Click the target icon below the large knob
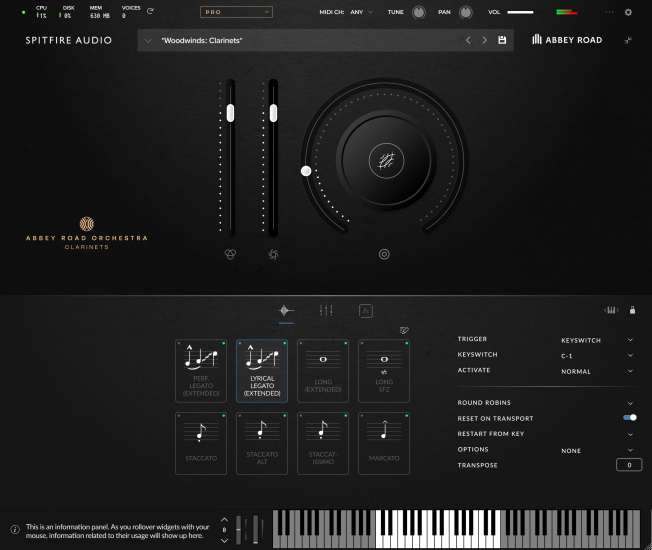Screen dimensions: 652x550 tap(384, 254)
